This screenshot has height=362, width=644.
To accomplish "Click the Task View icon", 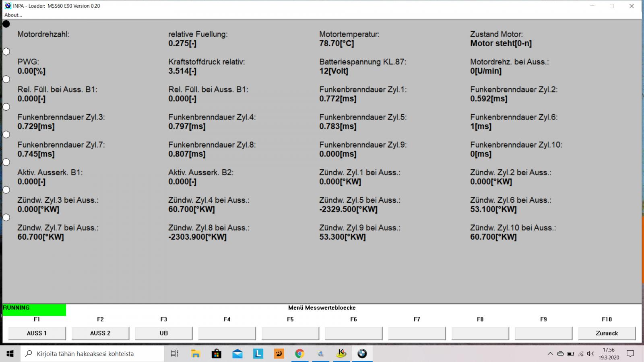I will (174, 354).
